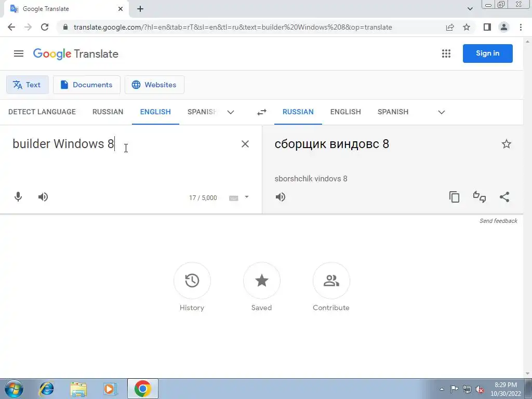Screen dimensions: 532x399
Task: Start voice input with the microphone
Action: [x=18, y=197]
